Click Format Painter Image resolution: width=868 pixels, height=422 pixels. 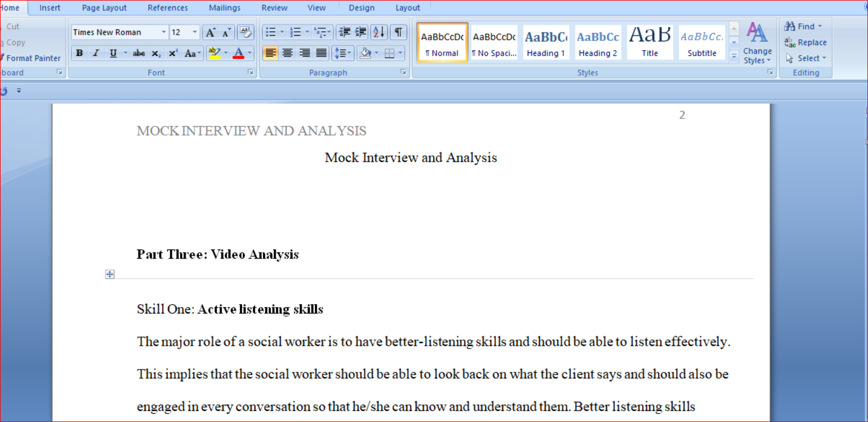[31, 58]
